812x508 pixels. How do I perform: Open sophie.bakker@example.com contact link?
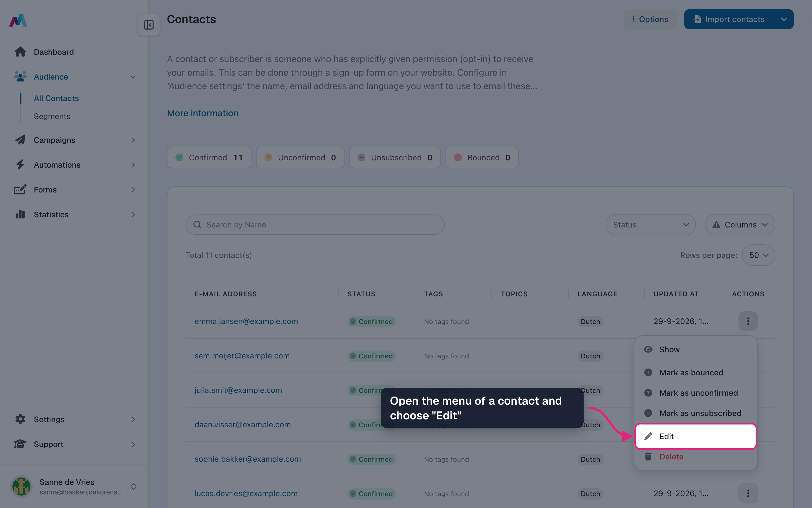click(248, 459)
